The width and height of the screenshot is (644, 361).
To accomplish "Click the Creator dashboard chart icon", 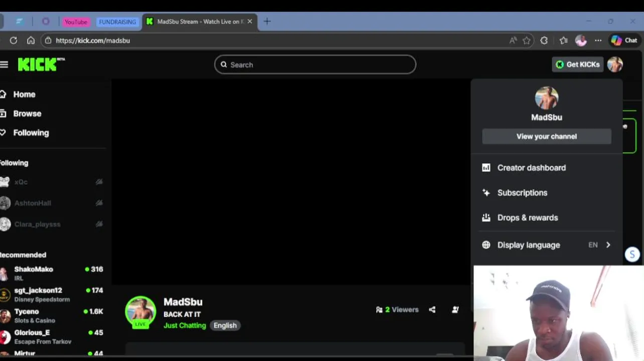I will pyautogui.click(x=486, y=167).
